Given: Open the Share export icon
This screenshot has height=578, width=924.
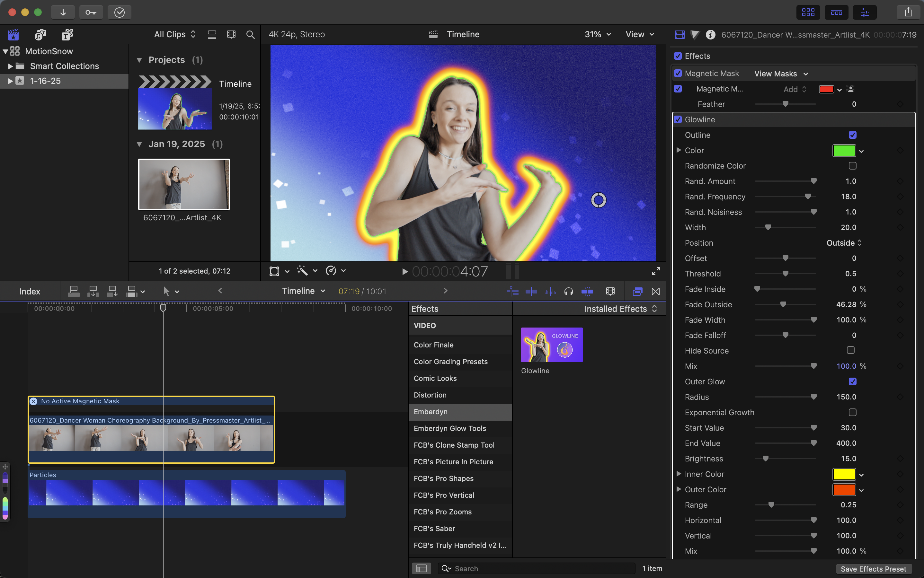Looking at the screenshot, I should point(908,12).
